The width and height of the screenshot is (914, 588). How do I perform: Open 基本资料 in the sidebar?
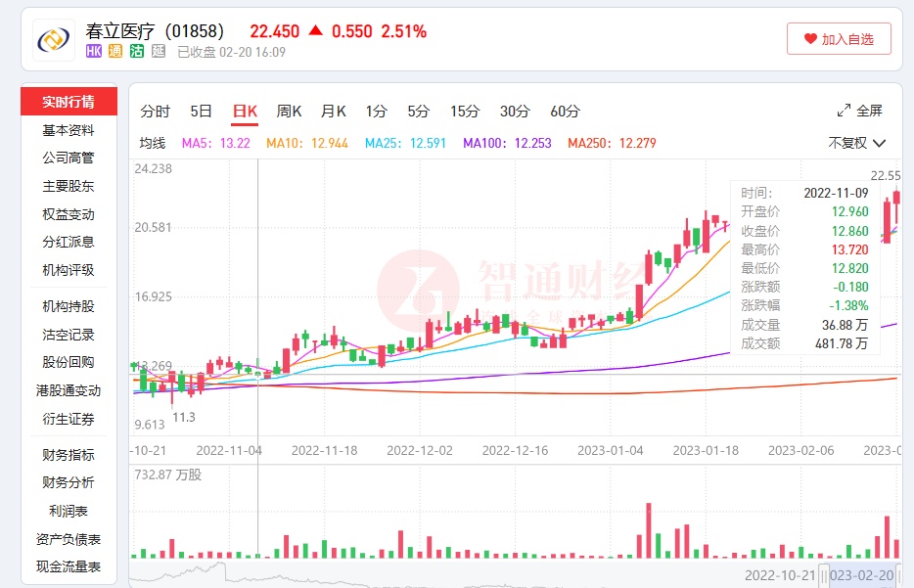69,130
